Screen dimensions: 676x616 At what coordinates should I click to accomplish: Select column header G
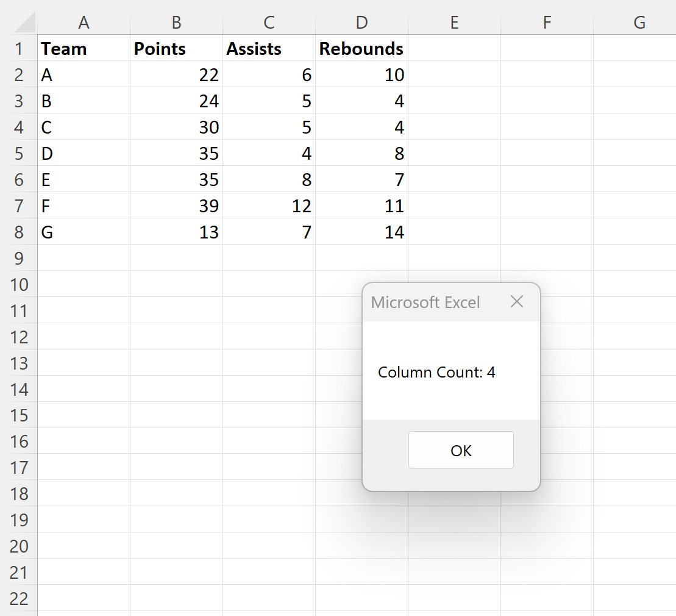tap(639, 21)
